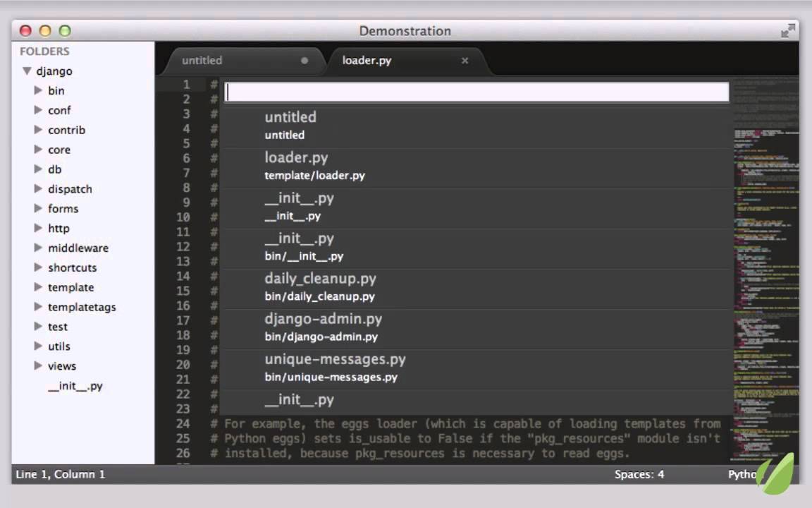Expand the test folder arrow

(x=38, y=327)
